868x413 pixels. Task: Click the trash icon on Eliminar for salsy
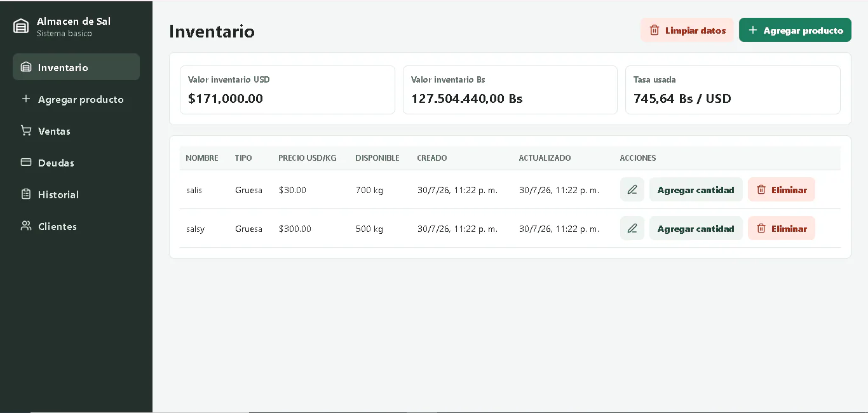point(761,228)
